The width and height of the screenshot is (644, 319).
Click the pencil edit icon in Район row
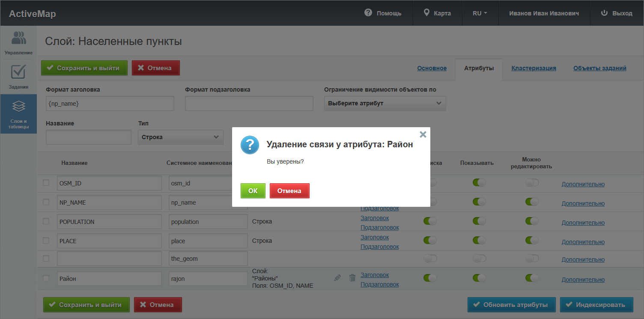pyautogui.click(x=337, y=278)
